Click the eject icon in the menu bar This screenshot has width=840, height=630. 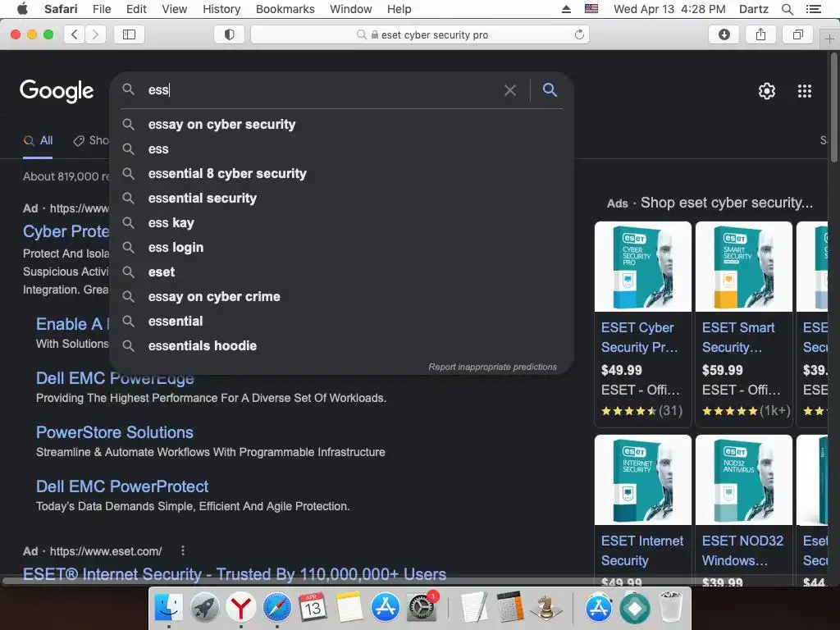(x=566, y=9)
